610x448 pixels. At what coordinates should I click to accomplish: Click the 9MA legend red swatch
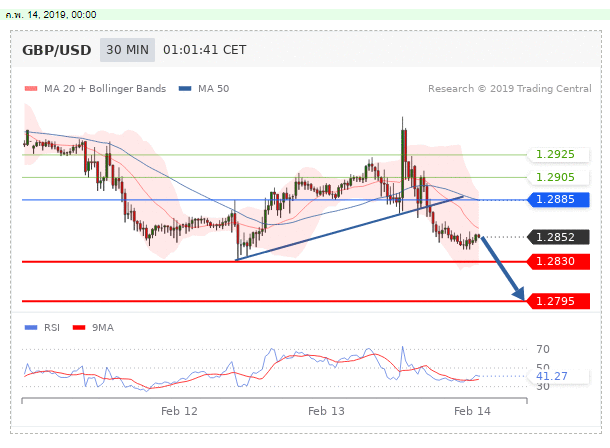pos(79,327)
